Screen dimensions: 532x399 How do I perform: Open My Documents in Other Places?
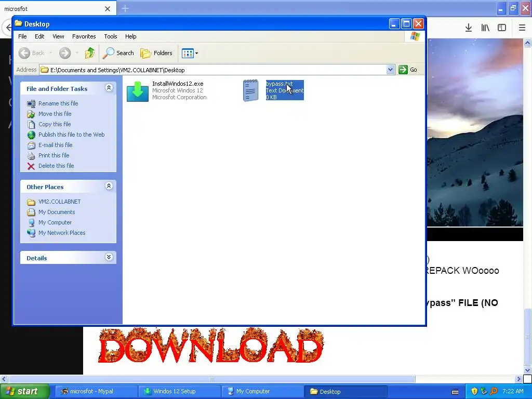(x=57, y=212)
